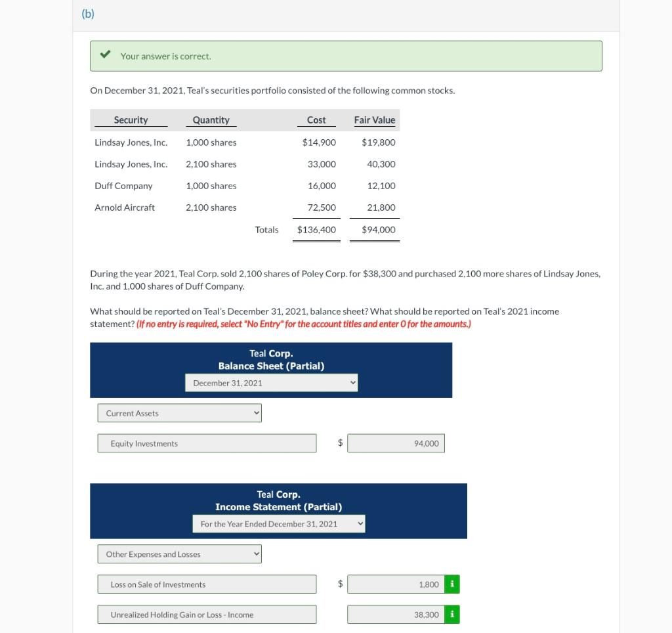
Task: Select the (b) part label
Action: click(x=88, y=12)
